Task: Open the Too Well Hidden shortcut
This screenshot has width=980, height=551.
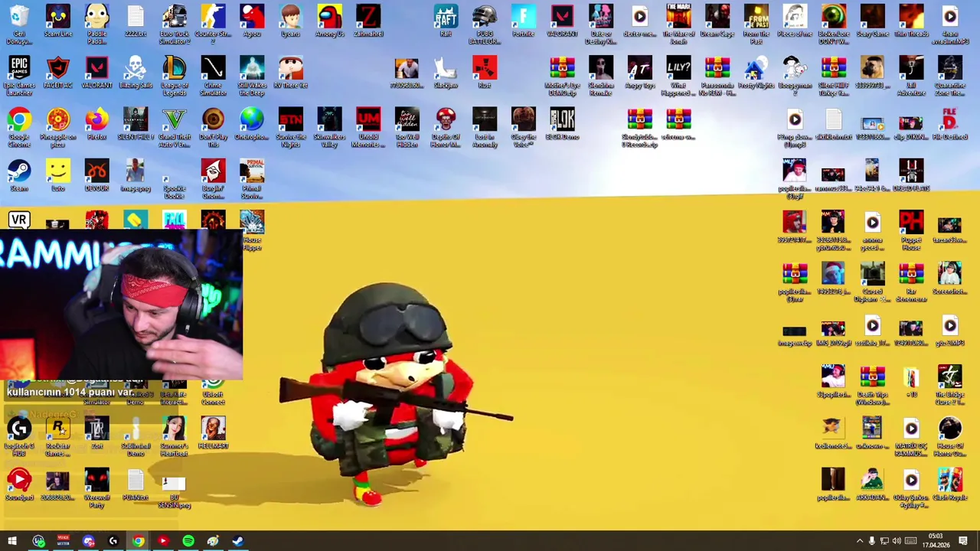Action: coord(407,127)
